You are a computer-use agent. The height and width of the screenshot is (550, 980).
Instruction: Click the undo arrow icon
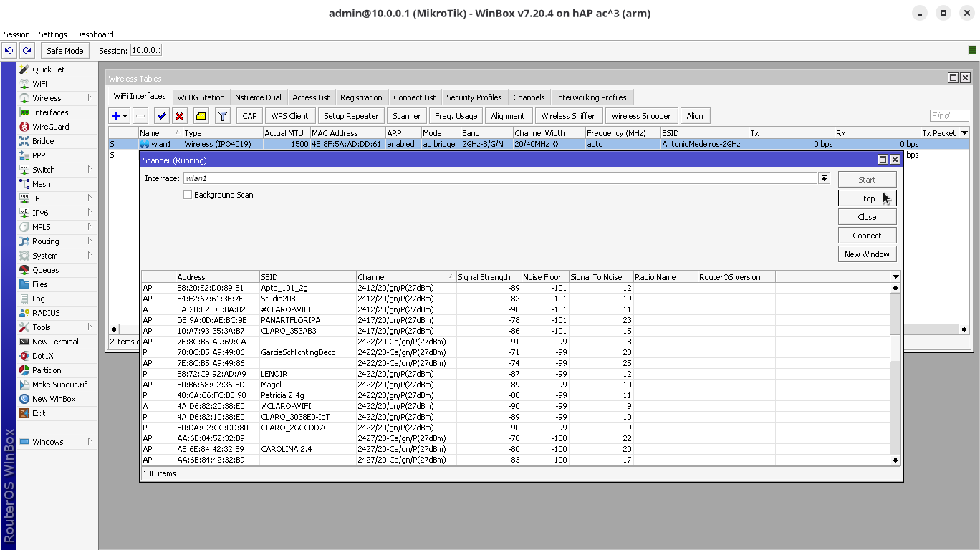pyautogui.click(x=9, y=50)
